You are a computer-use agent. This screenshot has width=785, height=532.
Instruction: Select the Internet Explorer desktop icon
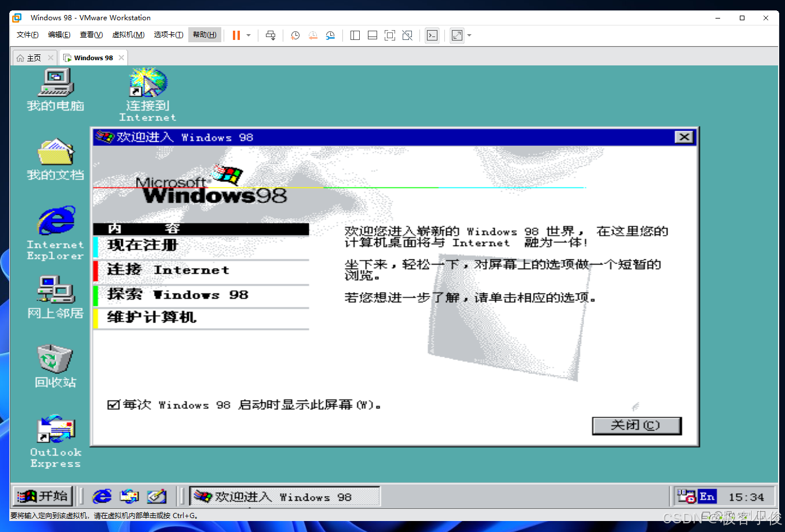pyautogui.click(x=56, y=233)
